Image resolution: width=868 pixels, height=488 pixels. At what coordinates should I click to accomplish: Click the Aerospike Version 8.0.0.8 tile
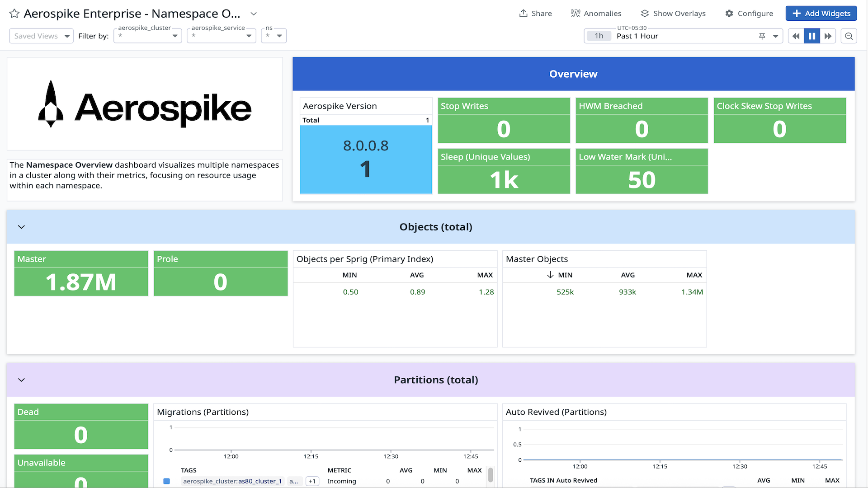(366, 160)
